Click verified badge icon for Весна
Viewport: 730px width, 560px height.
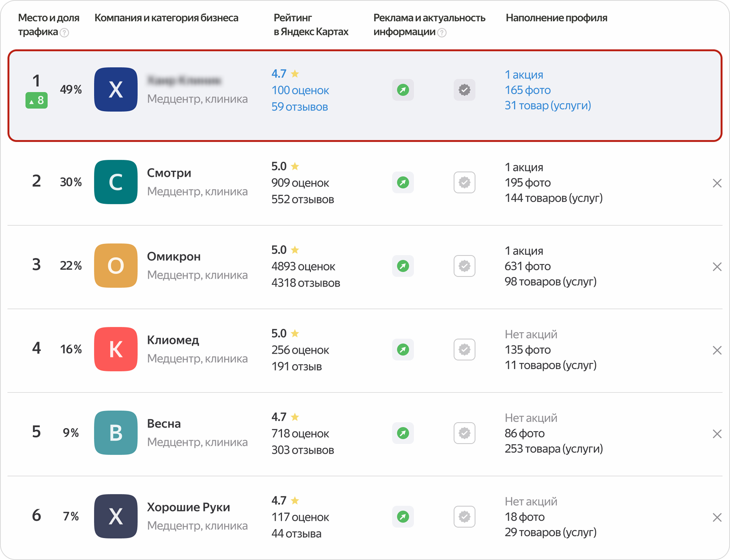tap(464, 433)
